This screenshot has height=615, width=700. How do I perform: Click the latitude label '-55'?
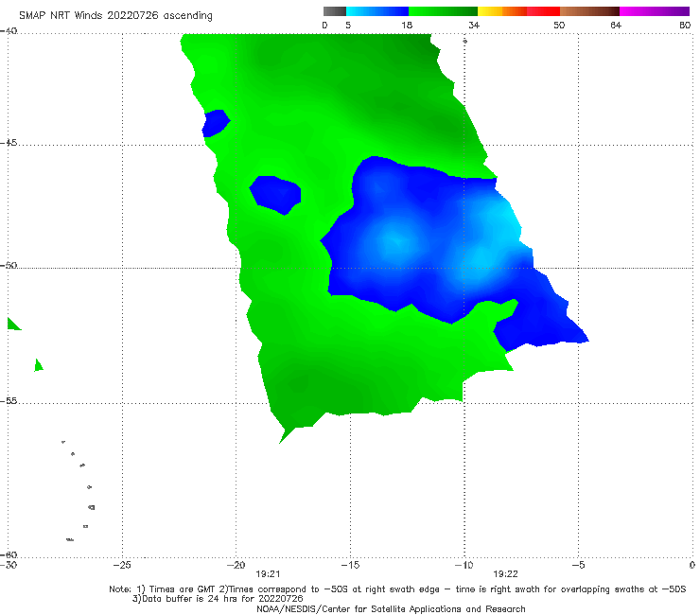tap(9, 401)
